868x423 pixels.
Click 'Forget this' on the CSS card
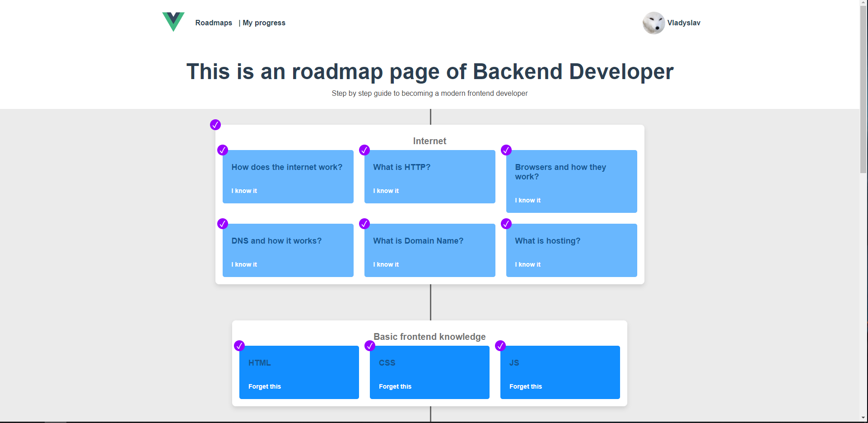click(x=395, y=386)
